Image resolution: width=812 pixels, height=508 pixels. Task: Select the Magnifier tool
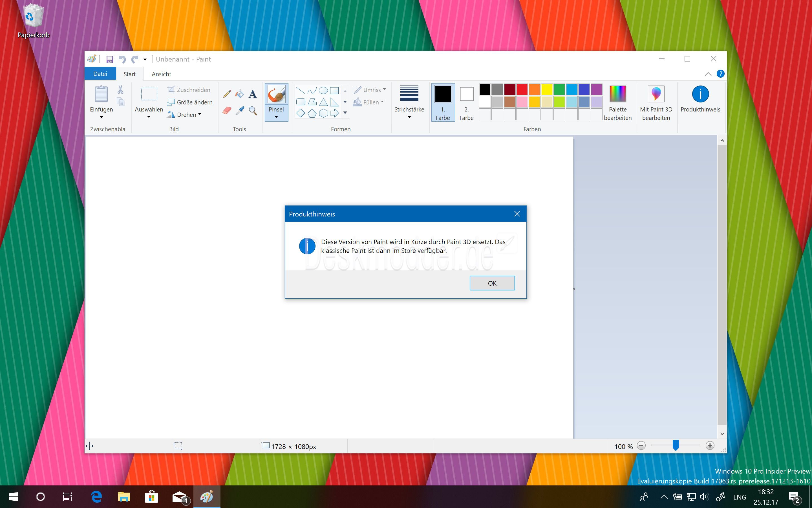[253, 111]
